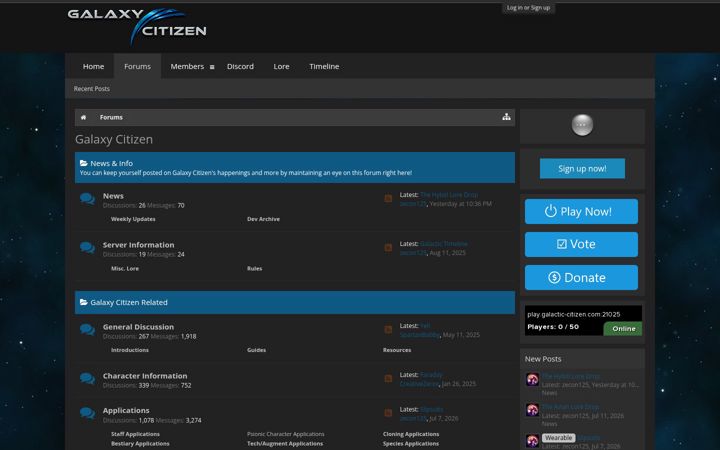The image size is (720, 450).
Task: Click the Galaxy Citizen logo
Action: click(x=137, y=26)
